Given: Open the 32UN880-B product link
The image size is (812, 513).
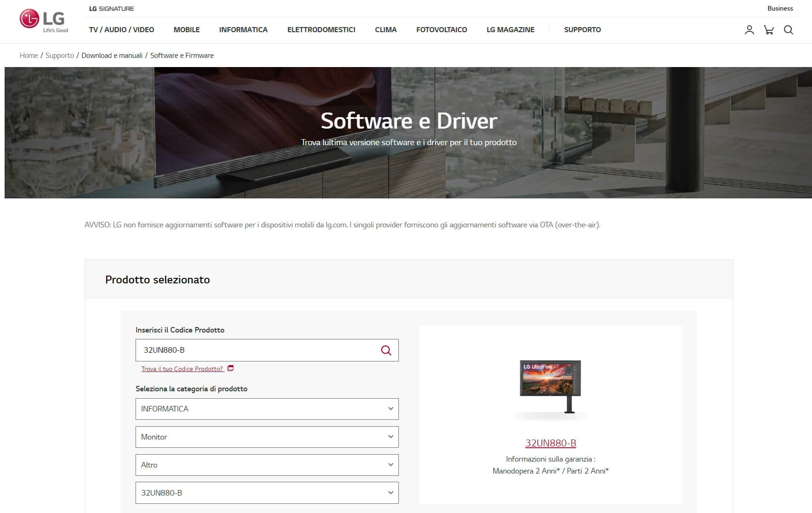Looking at the screenshot, I should (551, 443).
